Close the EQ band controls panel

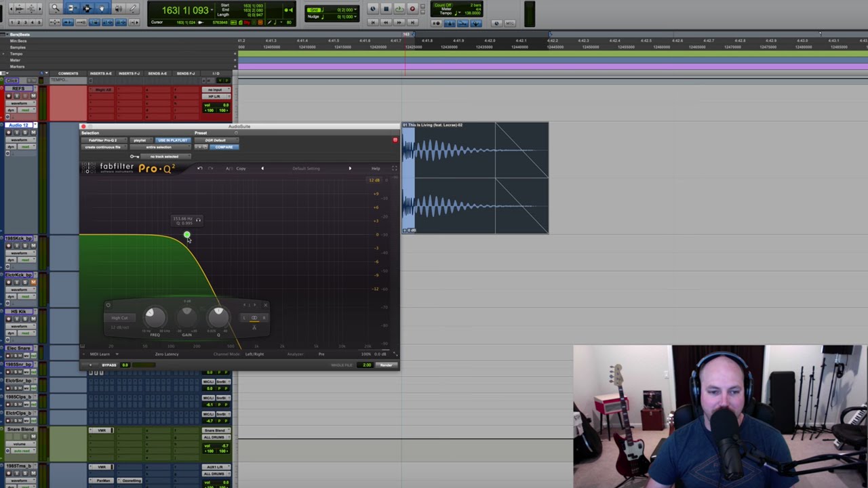click(264, 305)
